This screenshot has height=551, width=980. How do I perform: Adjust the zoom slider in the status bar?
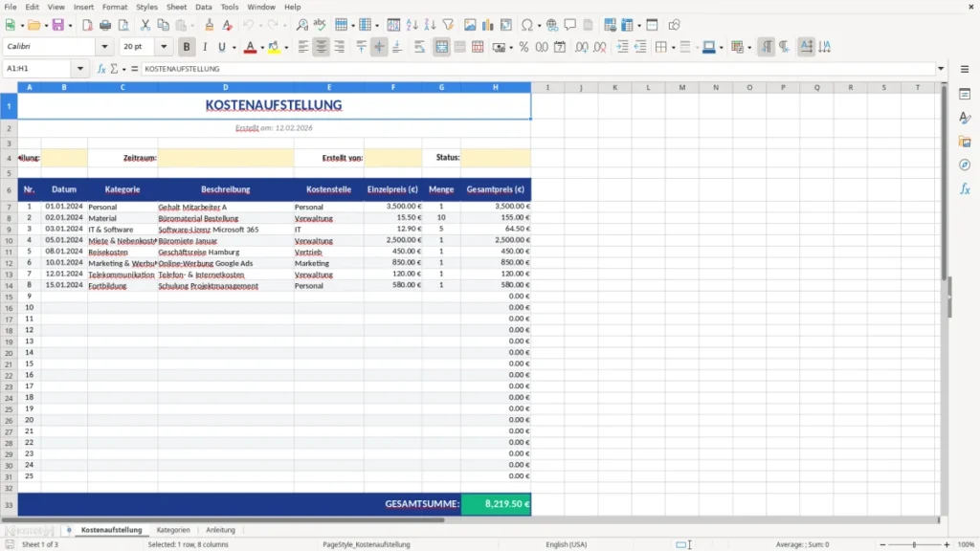pyautogui.click(x=914, y=544)
